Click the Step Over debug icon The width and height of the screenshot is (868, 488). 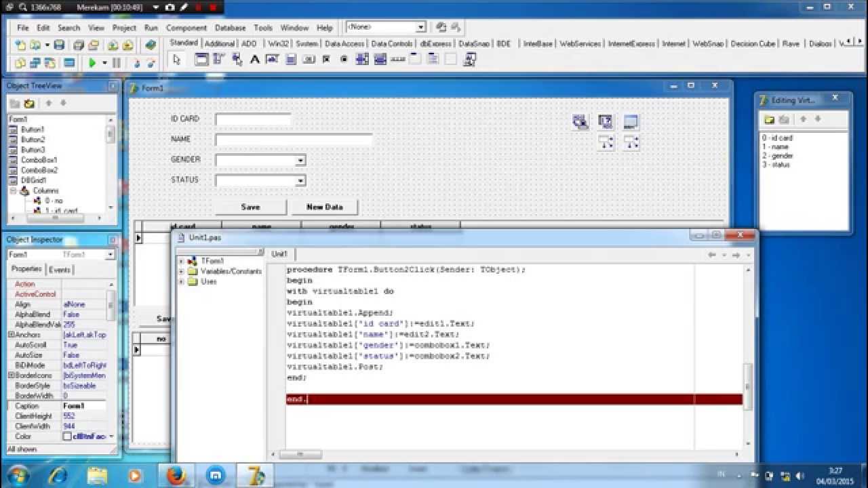(x=151, y=62)
